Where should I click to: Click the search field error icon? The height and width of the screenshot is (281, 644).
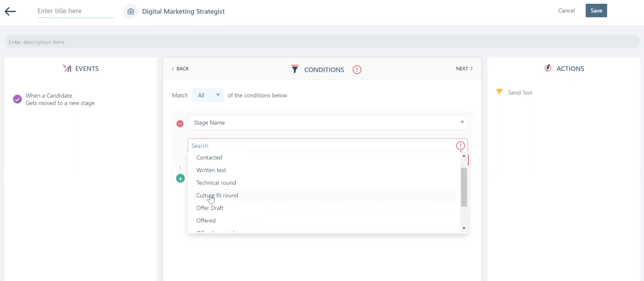460,146
